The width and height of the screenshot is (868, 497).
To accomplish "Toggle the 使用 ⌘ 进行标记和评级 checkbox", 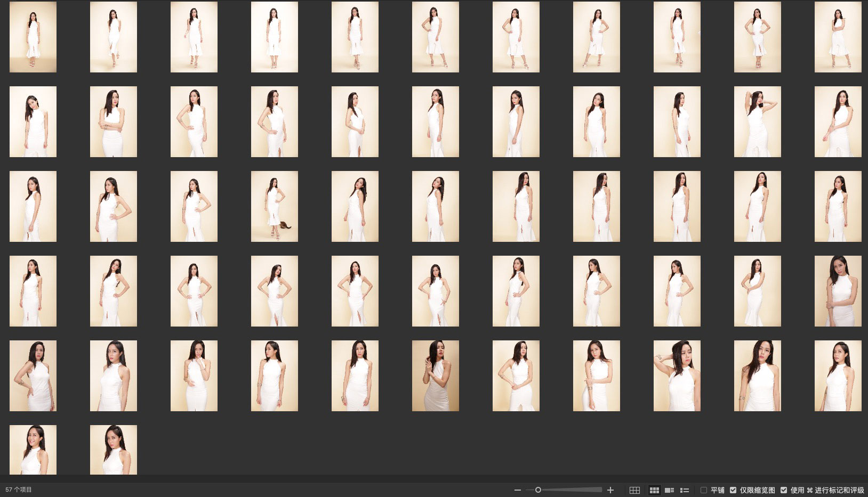I will (x=784, y=490).
